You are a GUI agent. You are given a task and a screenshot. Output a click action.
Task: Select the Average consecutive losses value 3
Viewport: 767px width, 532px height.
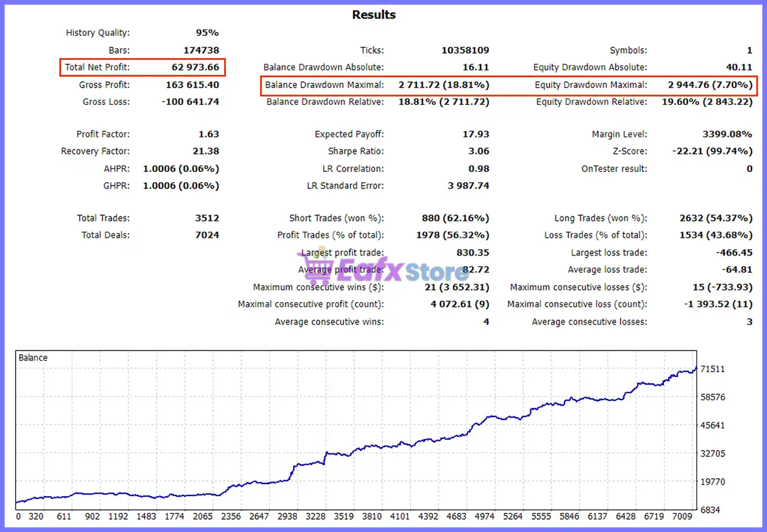(750, 322)
